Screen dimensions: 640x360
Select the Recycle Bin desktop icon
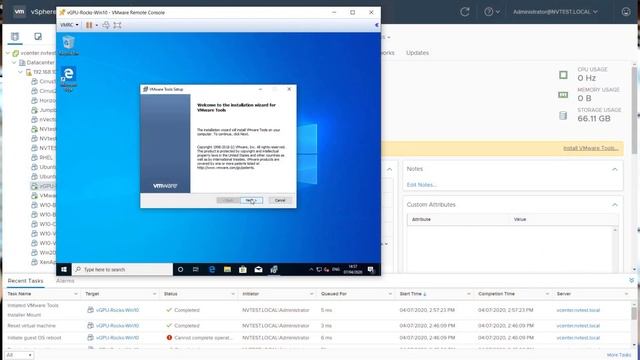pos(69,45)
